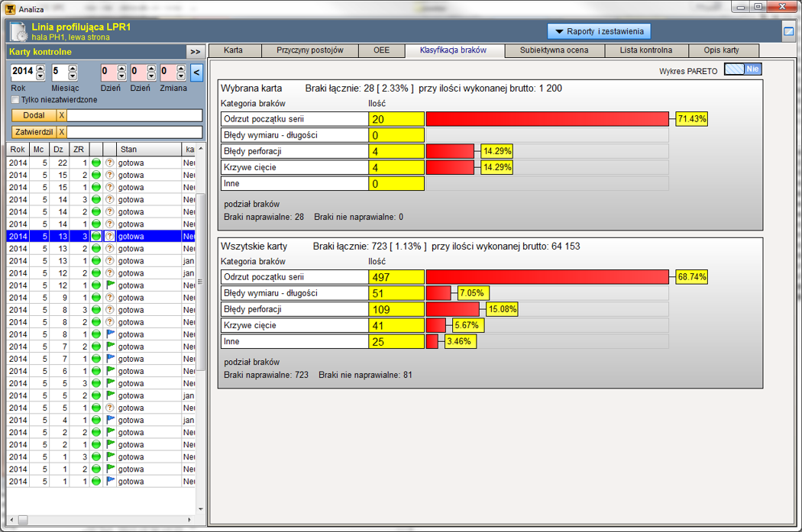
Task: Click green status icon for day 8 shift 3
Action: click(x=96, y=310)
